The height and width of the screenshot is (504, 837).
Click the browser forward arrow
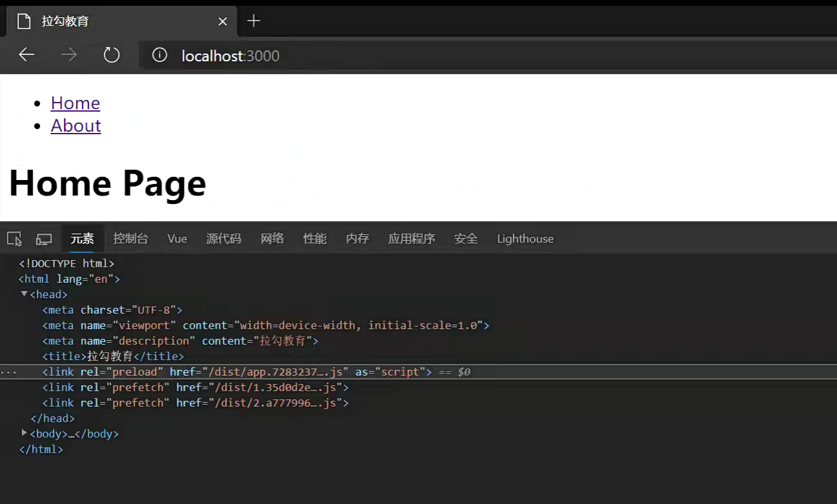click(x=68, y=55)
